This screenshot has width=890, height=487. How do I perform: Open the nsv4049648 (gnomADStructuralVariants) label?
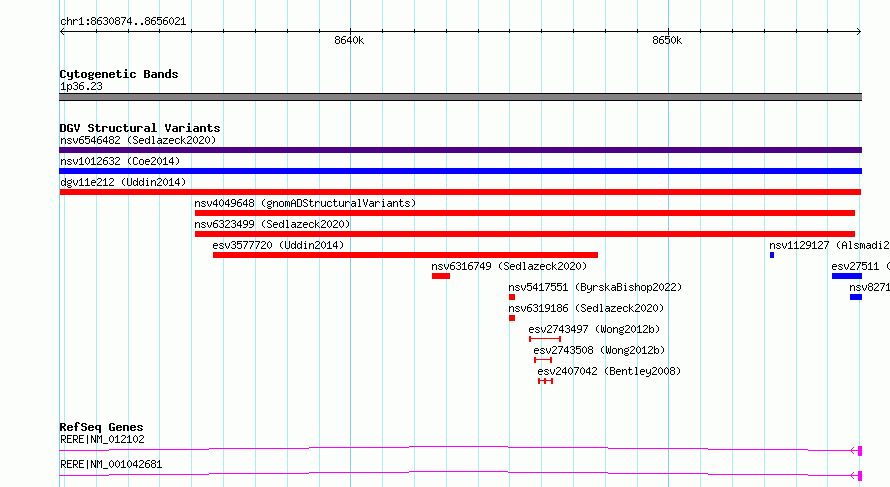[305, 203]
